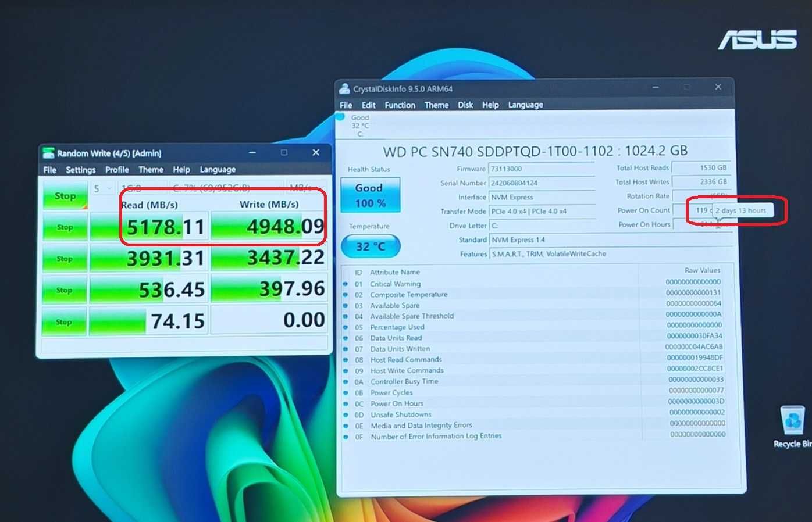812x522 pixels.
Task: Click blue status dot for Available Spare
Action: coord(346,306)
